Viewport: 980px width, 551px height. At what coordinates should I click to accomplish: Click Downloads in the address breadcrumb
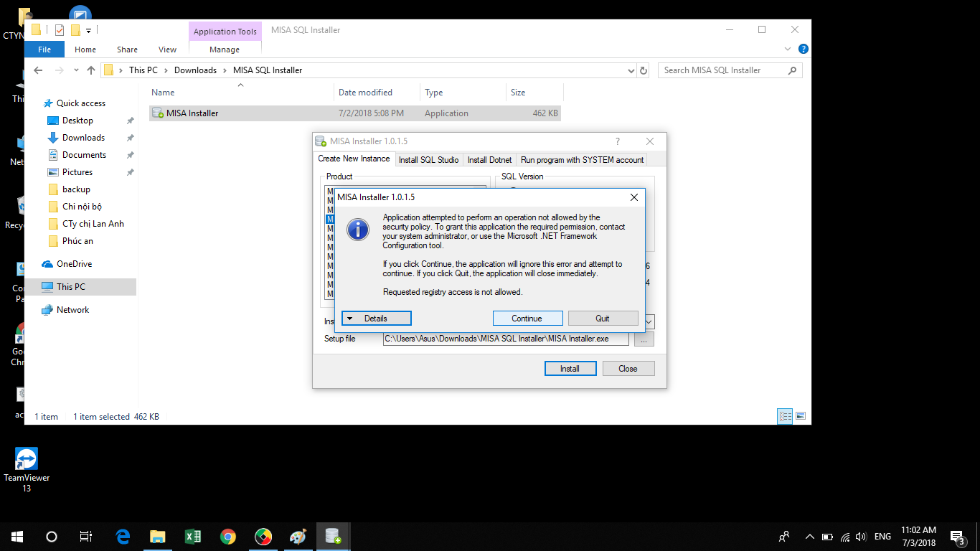195,70
